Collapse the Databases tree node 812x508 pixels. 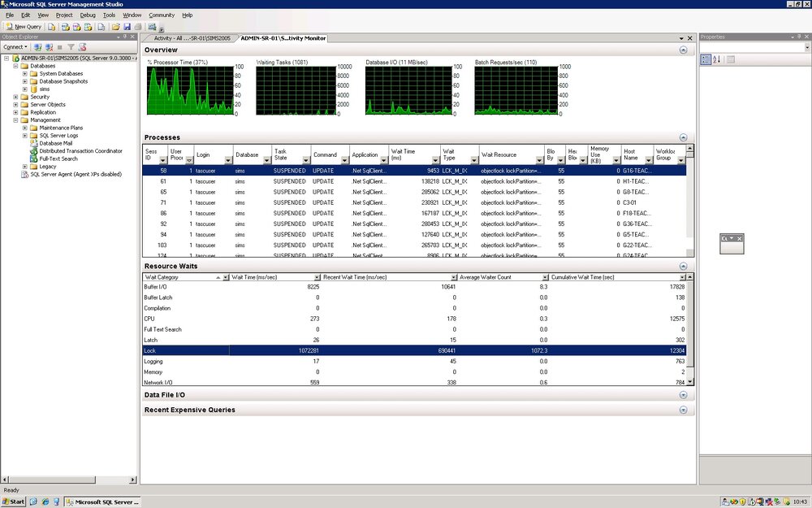[15, 66]
